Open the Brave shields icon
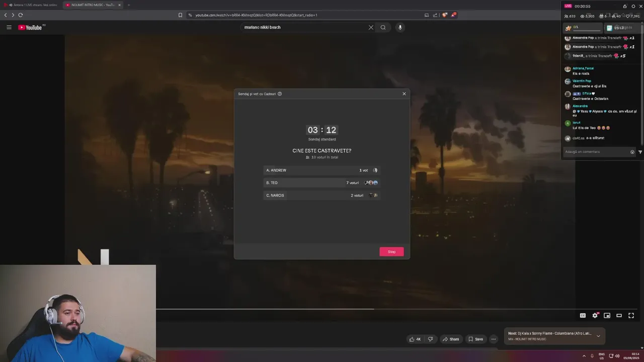This screenshot has width=644, height=362. tap(444, 15)
